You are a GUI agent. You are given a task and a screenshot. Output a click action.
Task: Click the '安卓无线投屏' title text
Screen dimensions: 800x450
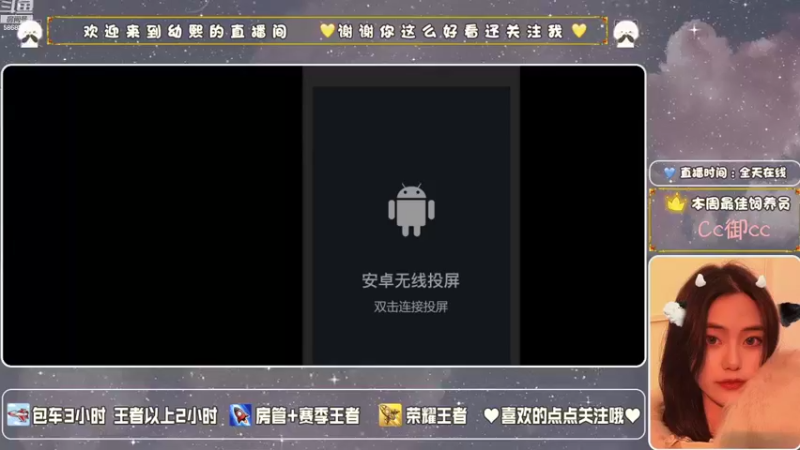(x=411, y=281)
